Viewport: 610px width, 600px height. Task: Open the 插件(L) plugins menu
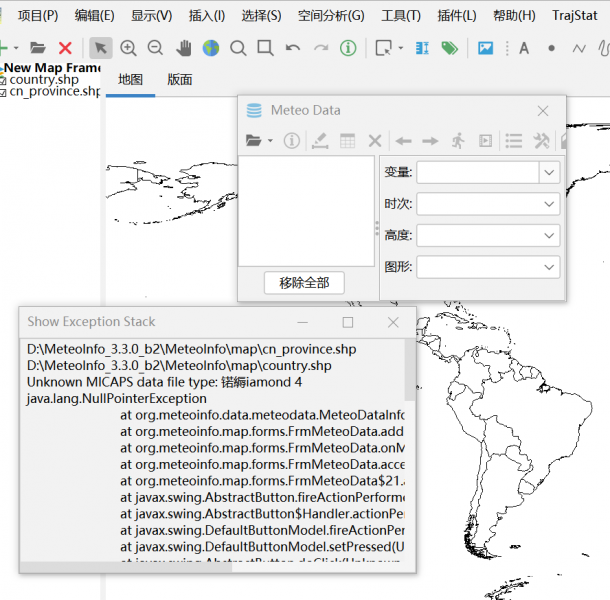click(456, 16)
